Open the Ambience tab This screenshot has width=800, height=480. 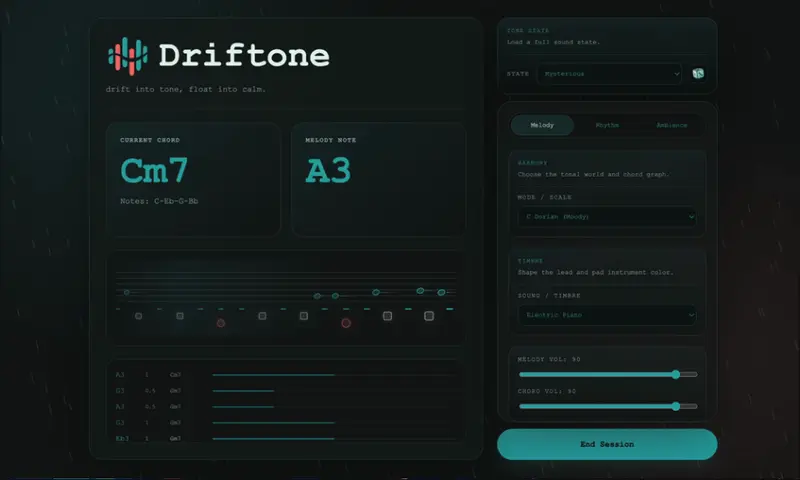click(671, 125)
